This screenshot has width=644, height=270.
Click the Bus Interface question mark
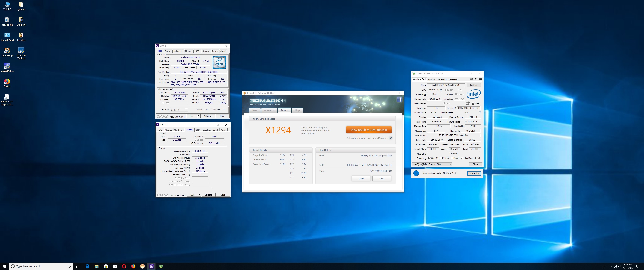click(x=480, y=112)
